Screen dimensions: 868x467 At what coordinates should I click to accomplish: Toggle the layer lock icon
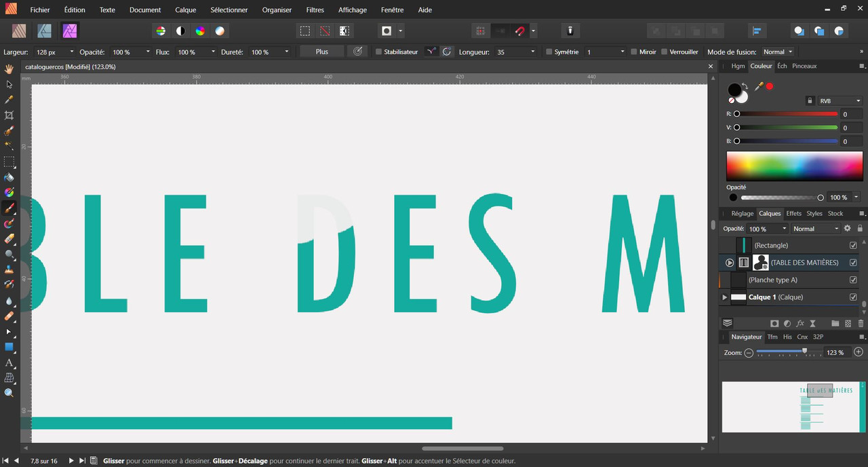pyautogui.click(x=861, y=229)
